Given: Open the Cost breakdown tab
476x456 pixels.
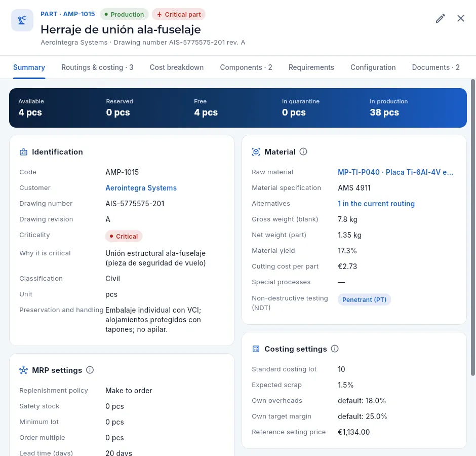Looking at the screenshot, I should [x=177, y=67].
